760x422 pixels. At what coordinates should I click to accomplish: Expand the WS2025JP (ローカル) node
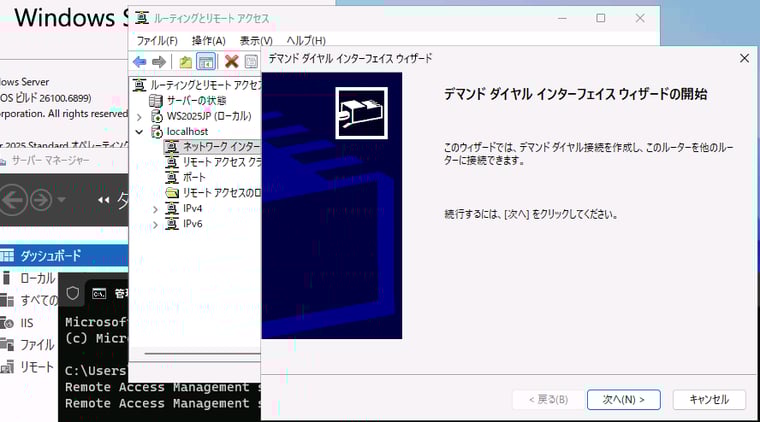139,117
